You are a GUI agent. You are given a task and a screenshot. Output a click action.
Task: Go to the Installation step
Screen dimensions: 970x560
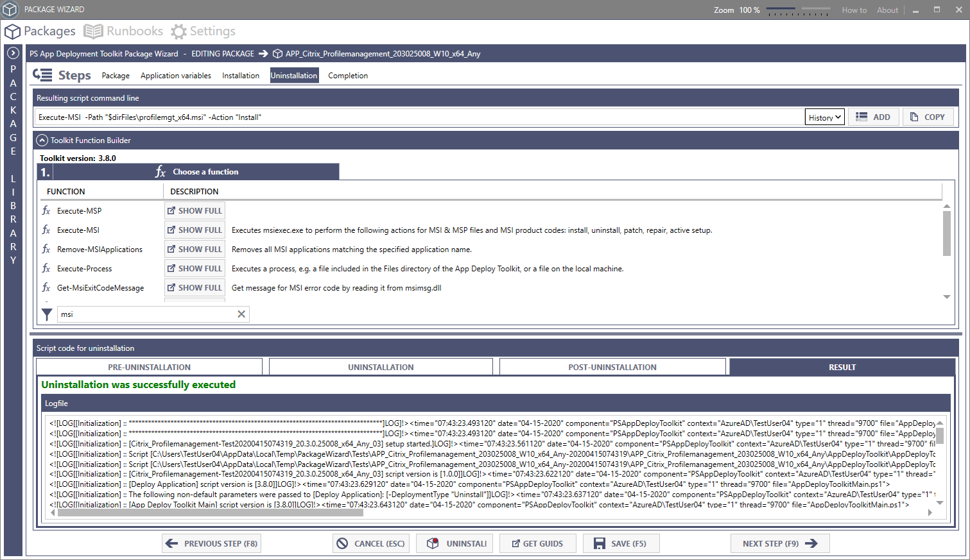click(241, 76)
